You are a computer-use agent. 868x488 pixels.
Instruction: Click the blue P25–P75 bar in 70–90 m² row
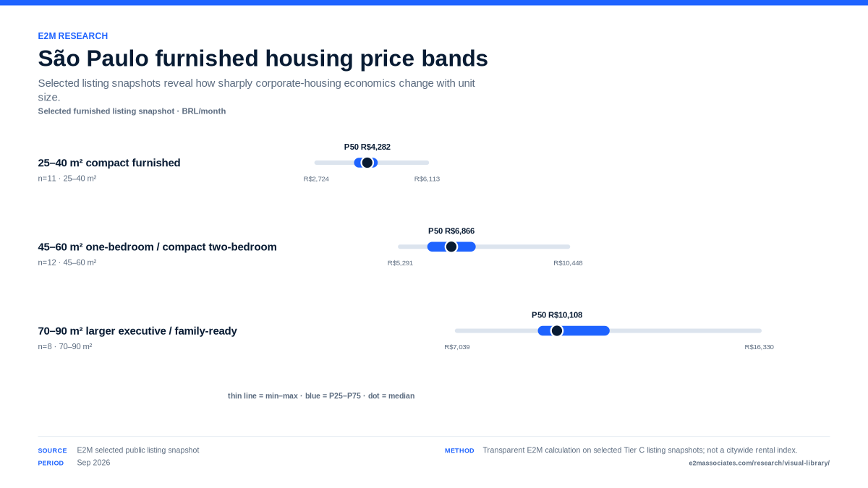(574, 330)
